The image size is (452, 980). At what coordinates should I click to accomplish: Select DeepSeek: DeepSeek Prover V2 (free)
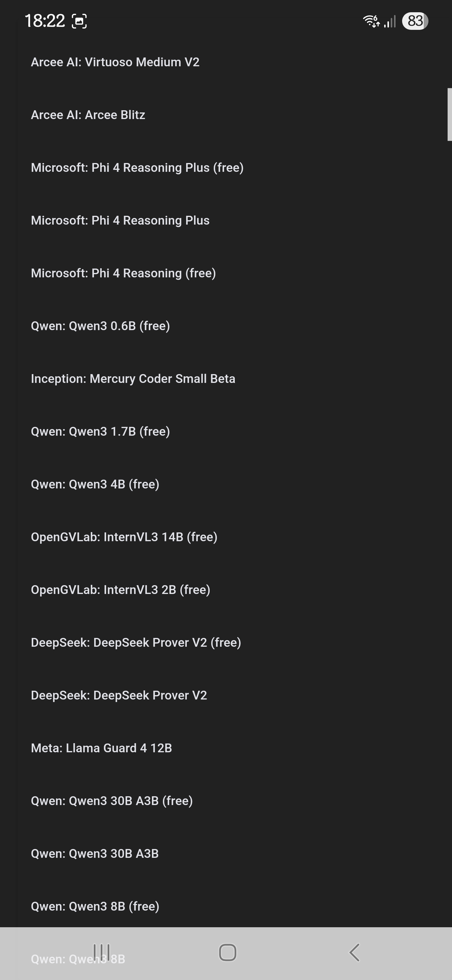[136, 643]
